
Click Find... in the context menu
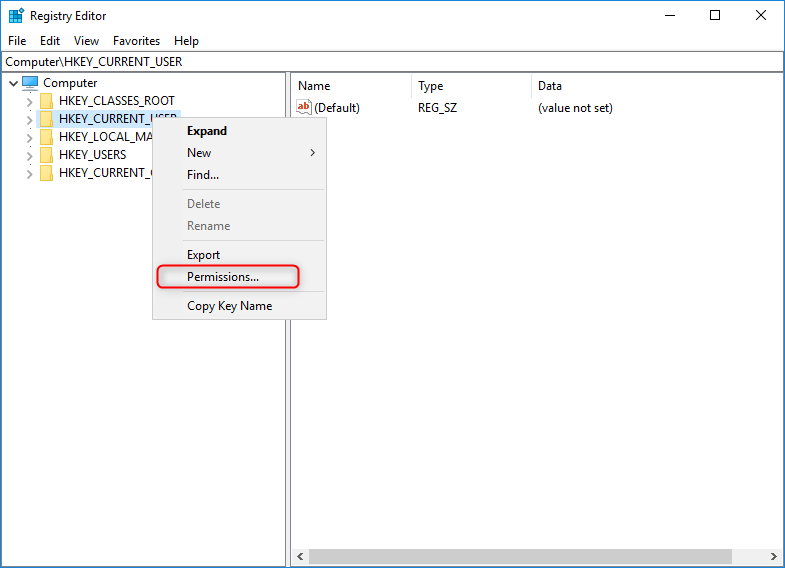(x=203, y=175)
